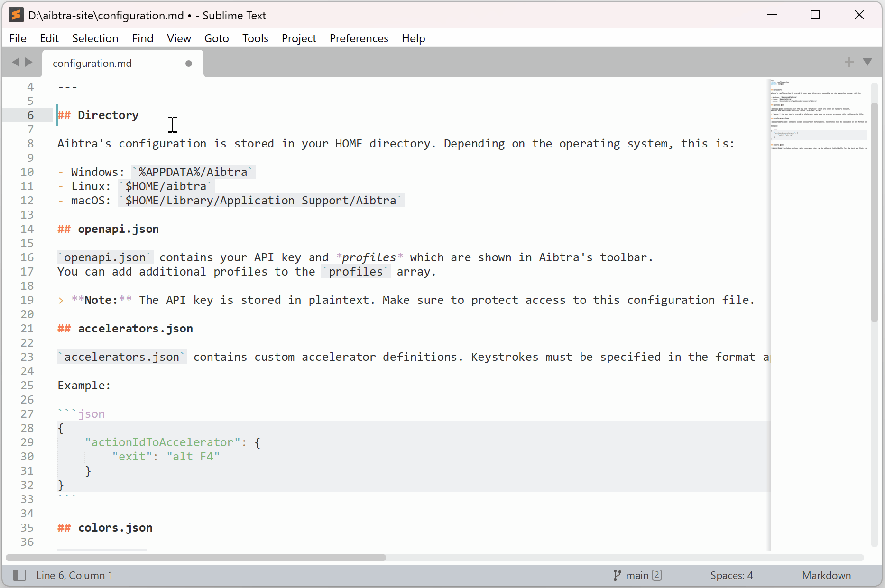Open the git changes count badge
Viewport: 885px width, 588px height.
pyautogui.click(x=657, y=575)
